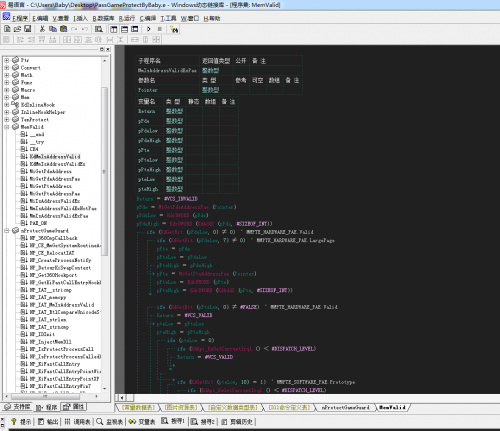Open the 监视表 bottom panel tab
The width and height of the screenshot is (500, 431).
click(110, 422)
